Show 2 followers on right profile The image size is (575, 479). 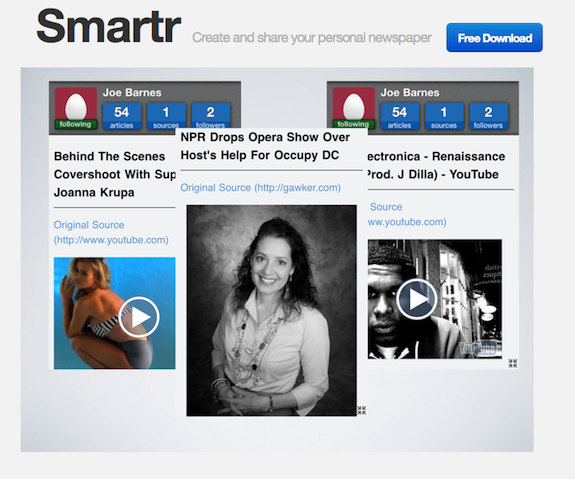coord(488,116)
